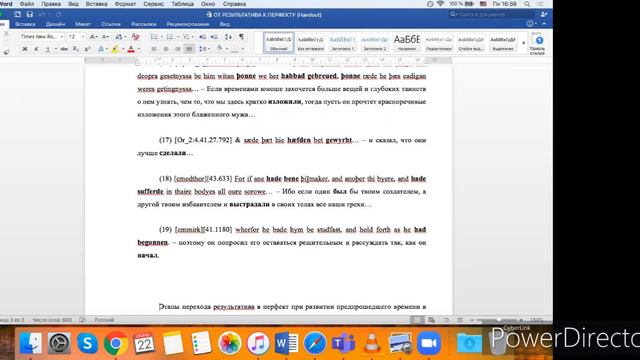The height and width of the screenshot is (360, 640).
Task: Launch Google Chrome from the dock
Action: coord(116,343)
